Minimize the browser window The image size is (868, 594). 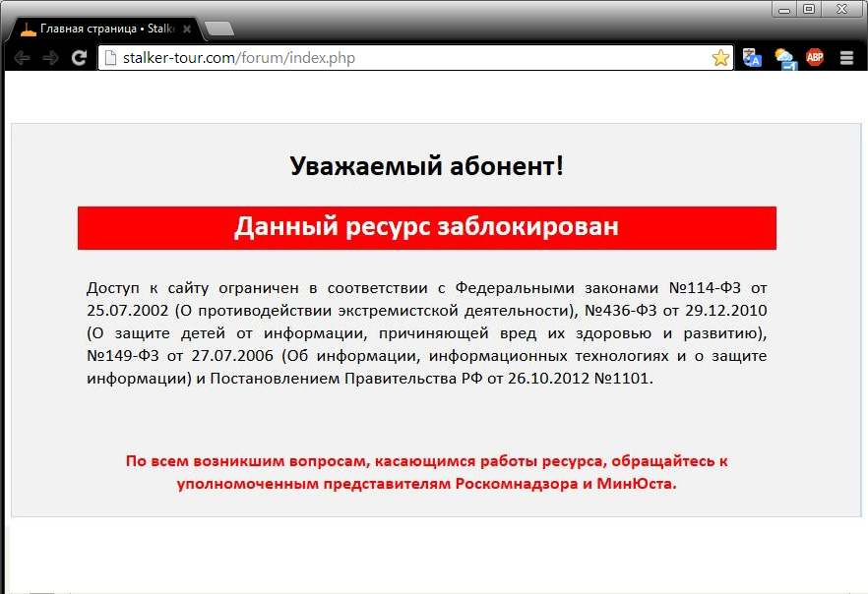pos(784,9)
